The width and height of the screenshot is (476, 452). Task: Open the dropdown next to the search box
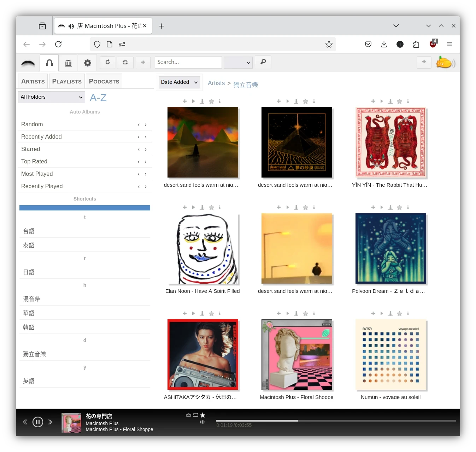coord(238,63)
